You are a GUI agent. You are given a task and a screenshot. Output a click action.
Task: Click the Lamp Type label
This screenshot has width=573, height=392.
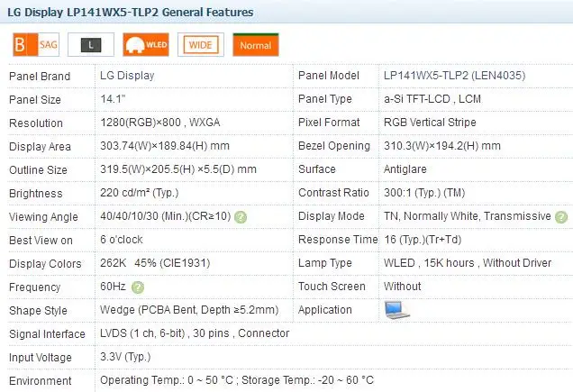[x=325, y=263]
